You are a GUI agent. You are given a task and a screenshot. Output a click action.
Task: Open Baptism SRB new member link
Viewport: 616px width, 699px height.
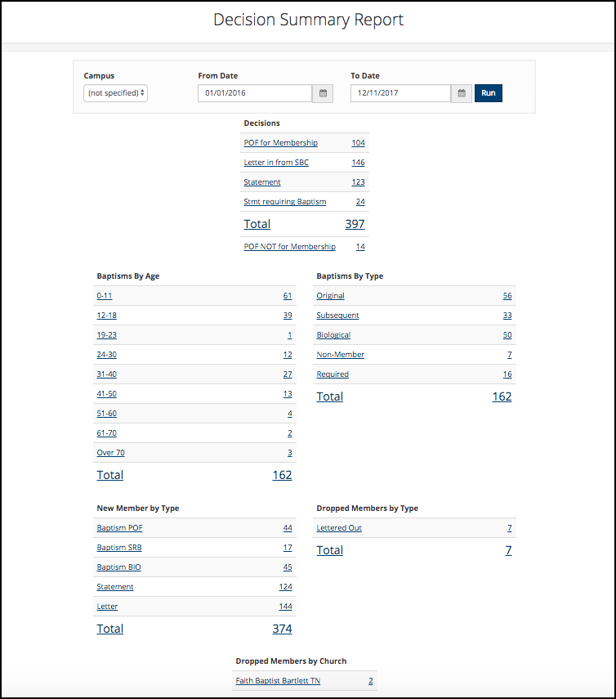point(119,548)
